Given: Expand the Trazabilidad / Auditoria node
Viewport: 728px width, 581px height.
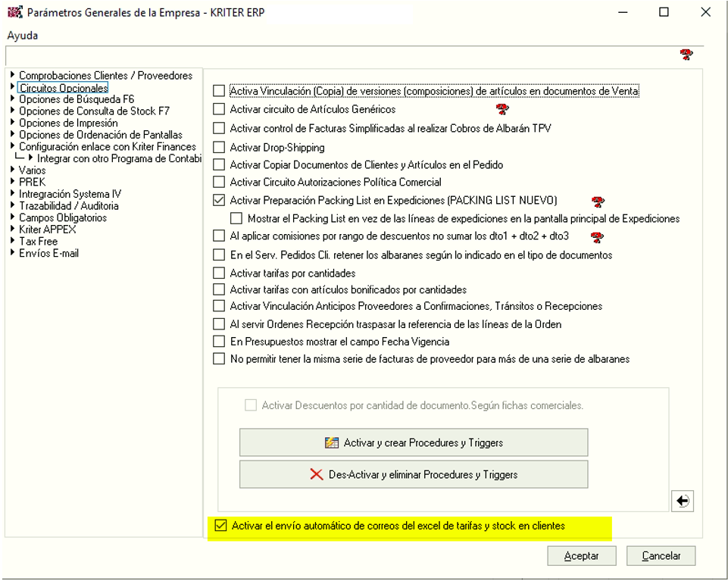Looking at the screenshot, I should click(13, 206).
